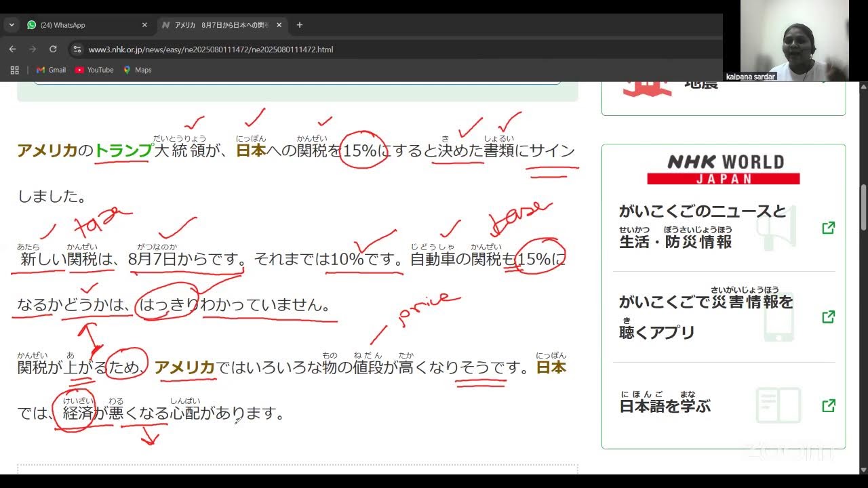
Task: Click the word 大統領 in first line
Action: tap(180, 151)
